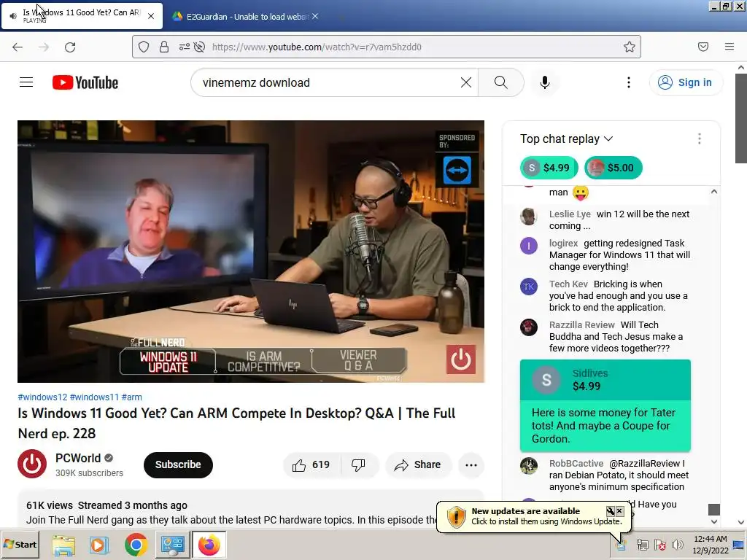Open YouTube settings three-dot menu
The width and height of the screenshot is (747, 560).
(x=628, y=82)
